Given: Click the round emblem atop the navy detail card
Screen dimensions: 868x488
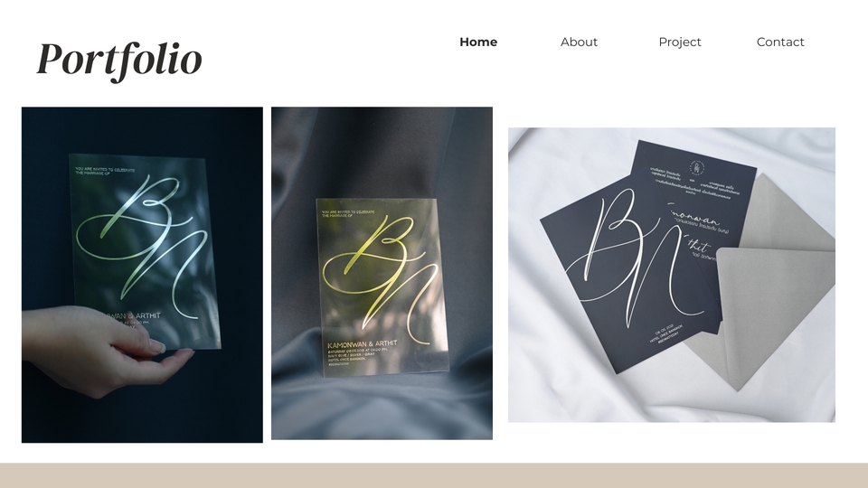Looking at the screenshot, I should pos(697,168).
